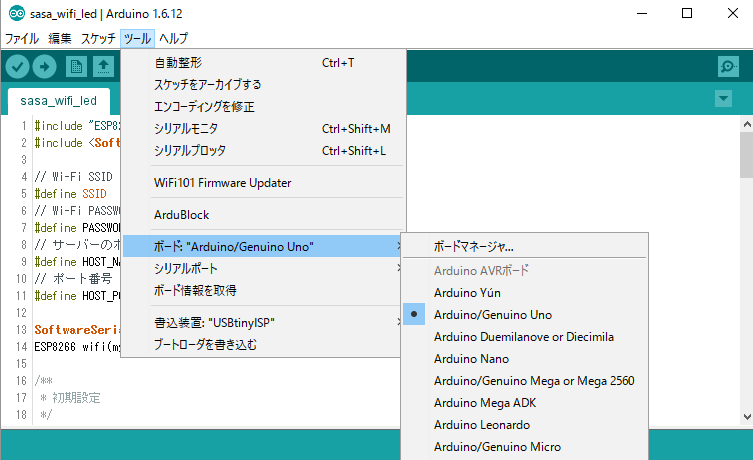Click the editor scrollbar down arrow

point(747,417)
